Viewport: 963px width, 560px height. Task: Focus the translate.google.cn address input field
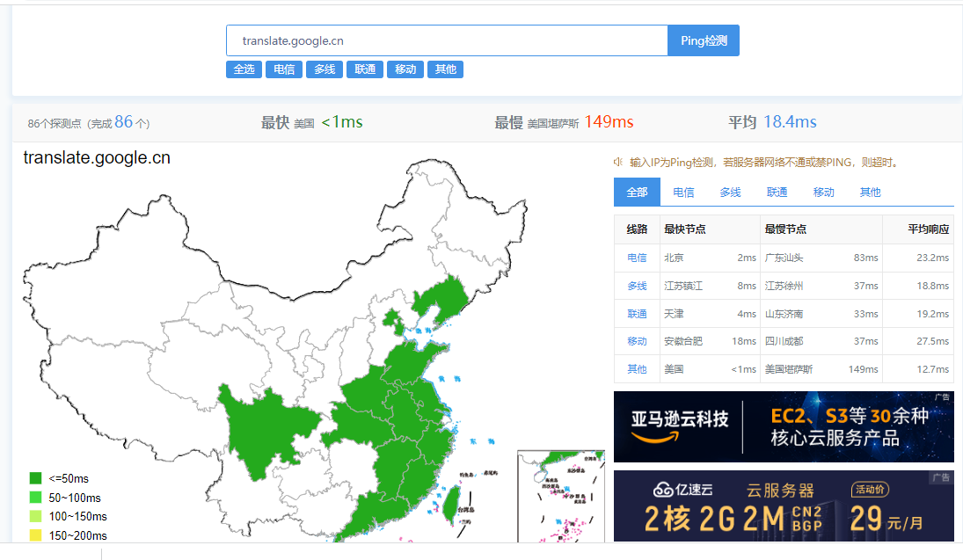click(x=447, y=40)
